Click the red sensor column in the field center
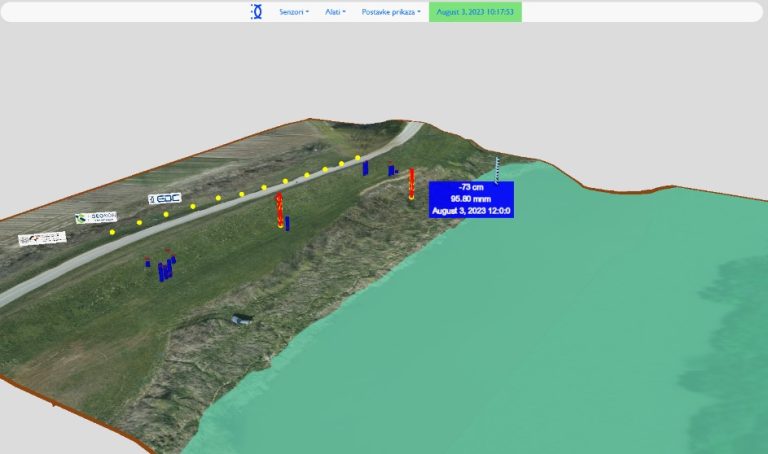The height and width of the screenshot is (454, 768). click(280, 210)
